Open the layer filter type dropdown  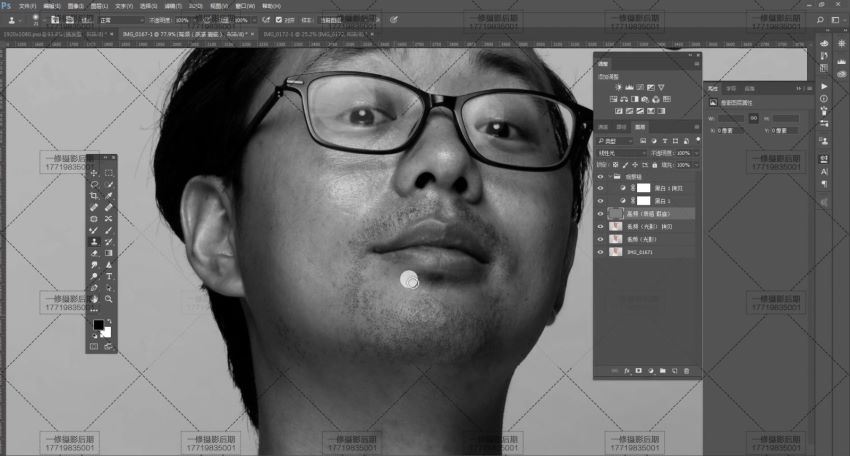[x=615, y=141]
